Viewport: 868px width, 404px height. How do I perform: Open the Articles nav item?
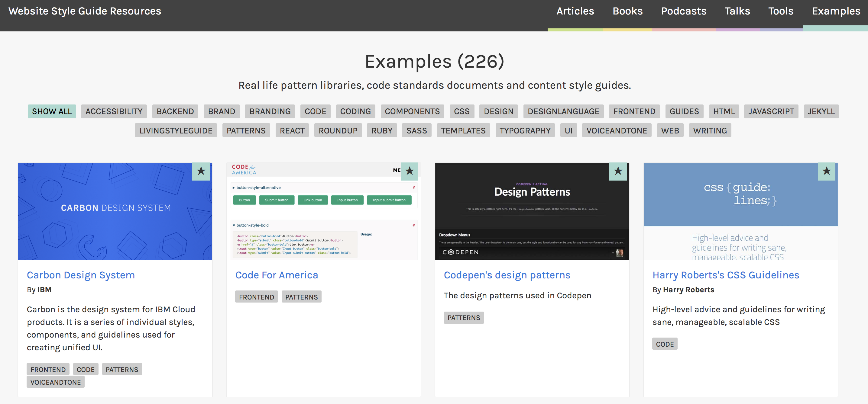pos(575,11)
